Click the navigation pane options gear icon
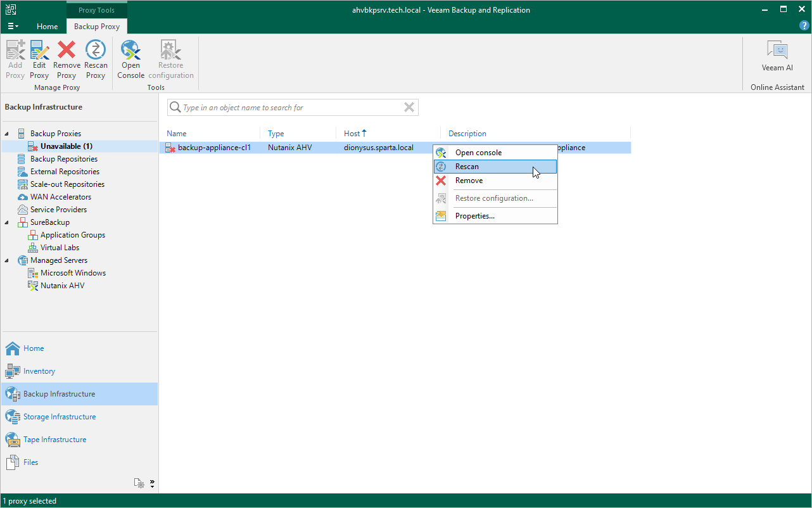 coord(139,483)
